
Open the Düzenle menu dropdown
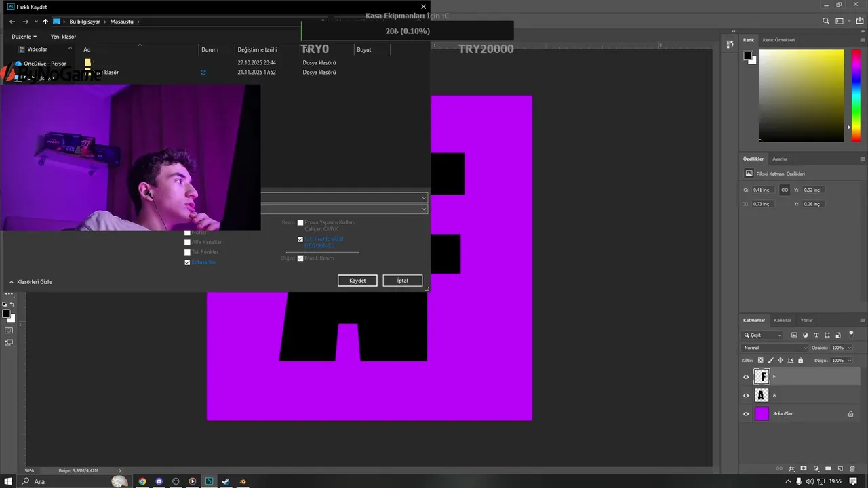click(x=24, y=37)
